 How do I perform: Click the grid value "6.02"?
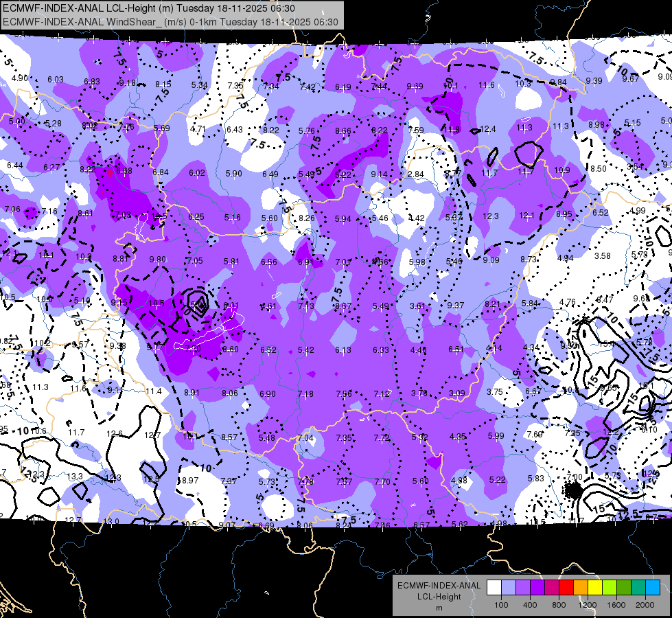pos(197,172)
